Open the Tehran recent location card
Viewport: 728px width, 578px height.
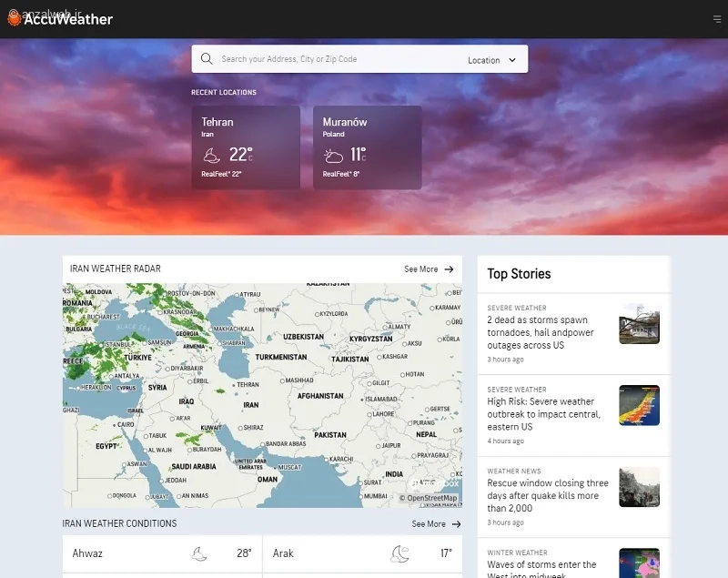pos(246,147)
